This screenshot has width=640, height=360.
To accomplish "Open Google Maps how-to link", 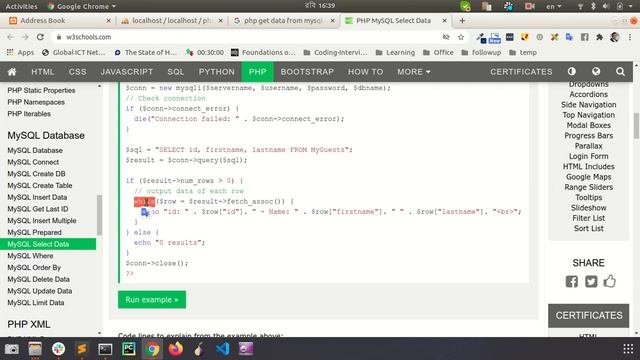I will point(588,177).
